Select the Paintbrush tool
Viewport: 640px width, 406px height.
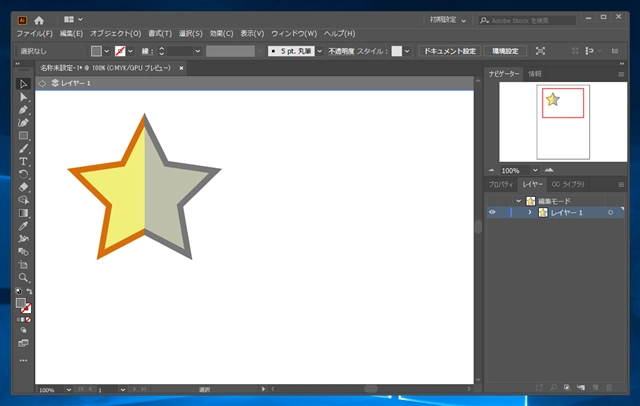[23, 149]
